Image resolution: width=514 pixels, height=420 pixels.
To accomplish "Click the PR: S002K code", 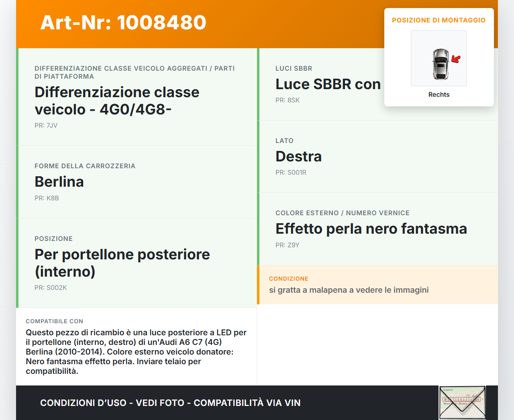I will click(51, 287).
